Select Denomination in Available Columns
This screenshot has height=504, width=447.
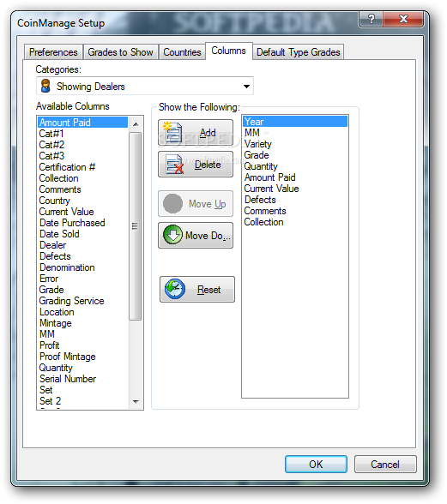point(82,267)
